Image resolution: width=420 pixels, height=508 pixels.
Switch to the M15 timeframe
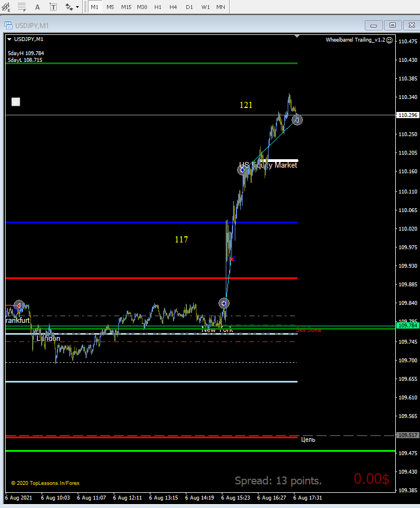pos(126,7)
